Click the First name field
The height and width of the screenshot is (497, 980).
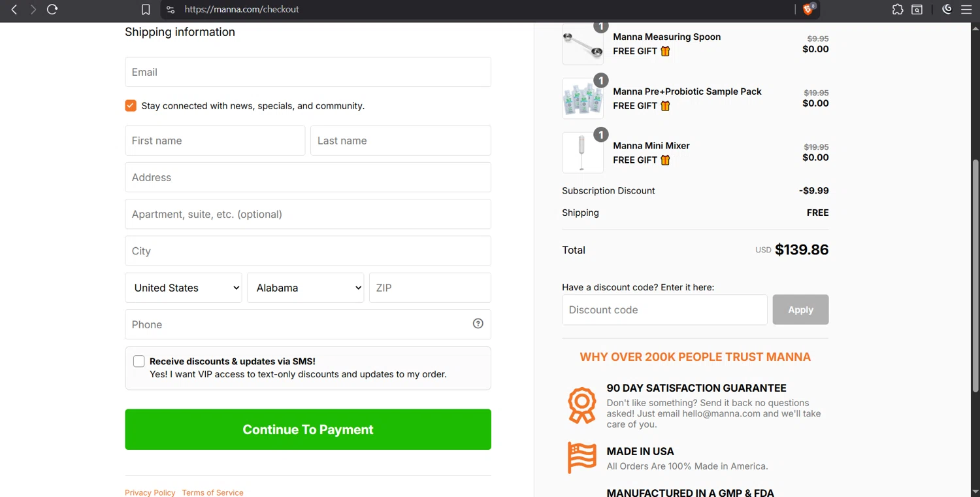point(215,141)
